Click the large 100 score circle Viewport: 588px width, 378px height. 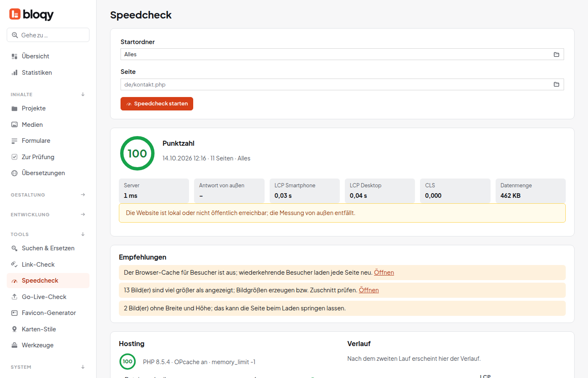tap(137, 153)
